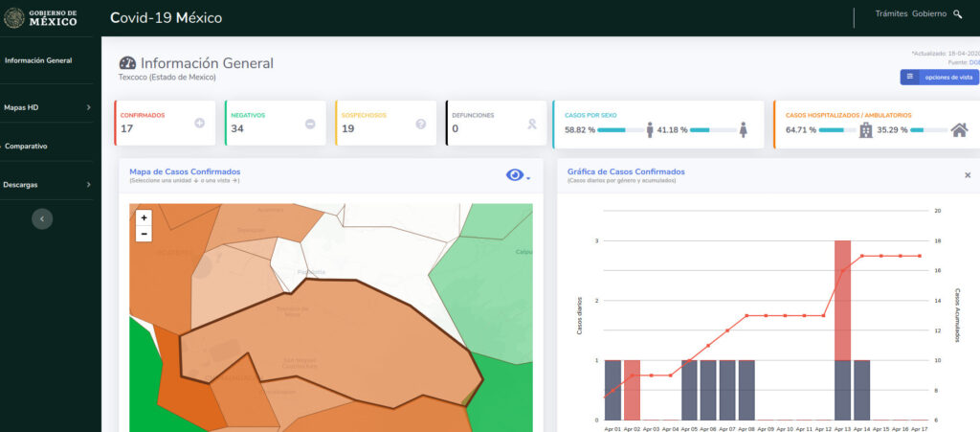Click the plus icon on Confirmados card

199,124
